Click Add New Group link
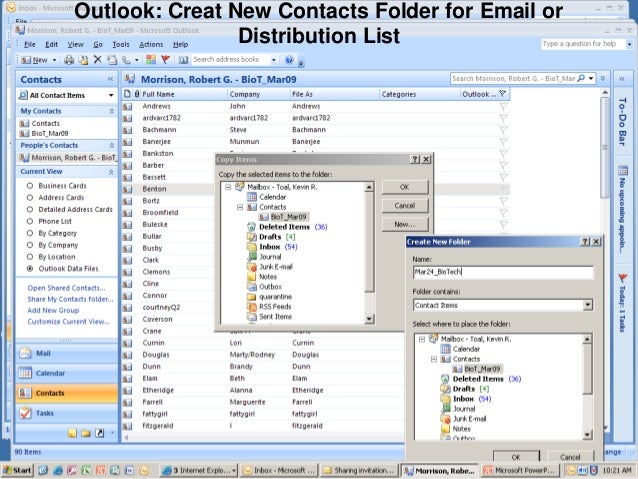This screenshot has height=479, width=638. 53,310
